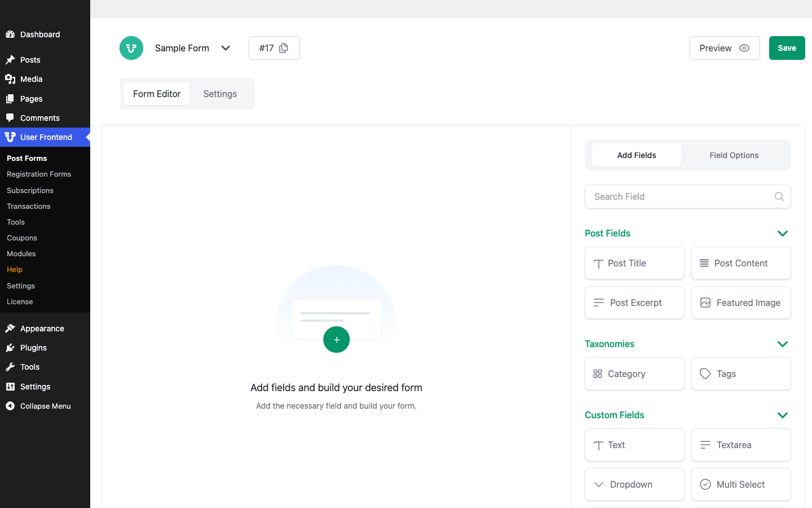Click the green plus add-field icon
Image resolution: width=812 pixels, height=508 pixels.
pyautogui.click(x=337, y=340)
